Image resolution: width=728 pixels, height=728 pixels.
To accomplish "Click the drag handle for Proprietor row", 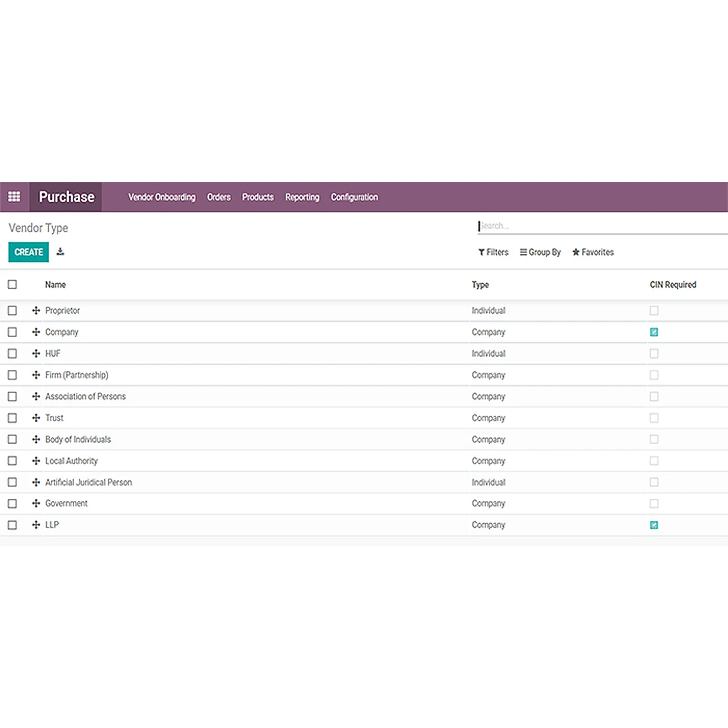I will pyautogui.click(x=36, y=310).
